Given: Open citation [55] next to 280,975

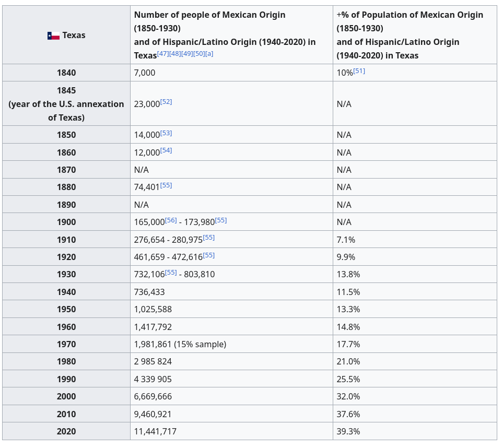Looking at the screenshot, I should pyautogui.click(x=209, y=238).
